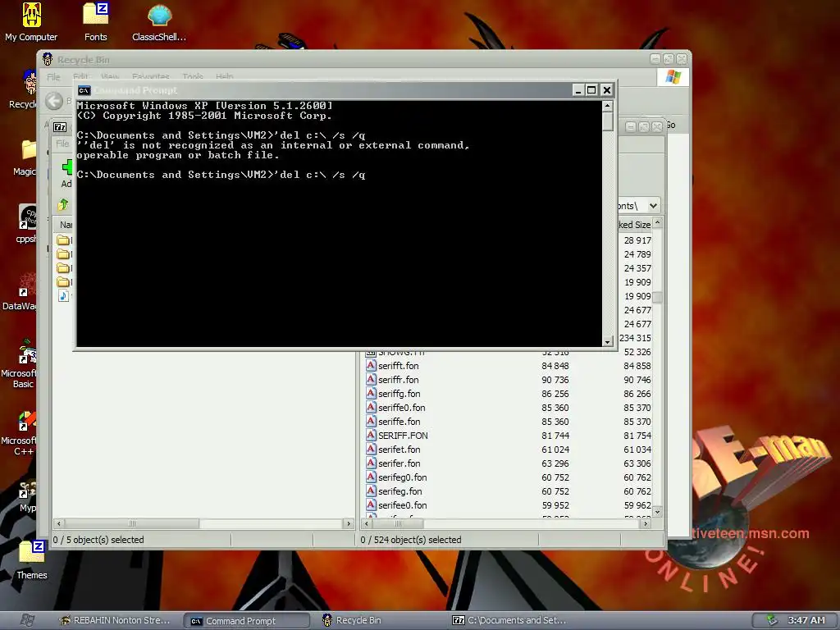Click the packed size value 28 917
Image resolution: width=840 pixels, height=630 pixels.
coord(637,240)
